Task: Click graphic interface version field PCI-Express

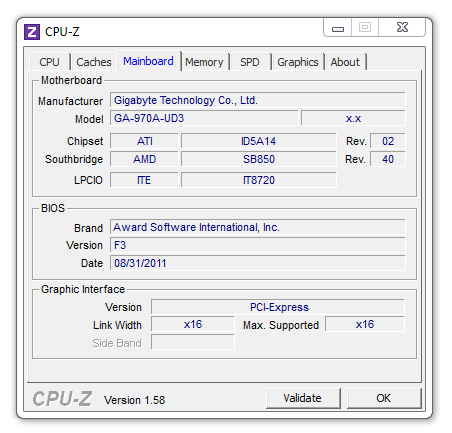Action: tap(278, 307)
